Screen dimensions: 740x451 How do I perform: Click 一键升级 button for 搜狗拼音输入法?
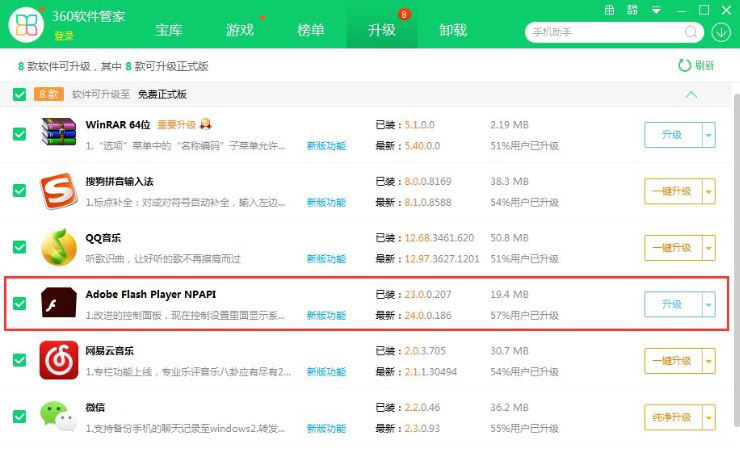pyautogui.click(x=673, y=192)
